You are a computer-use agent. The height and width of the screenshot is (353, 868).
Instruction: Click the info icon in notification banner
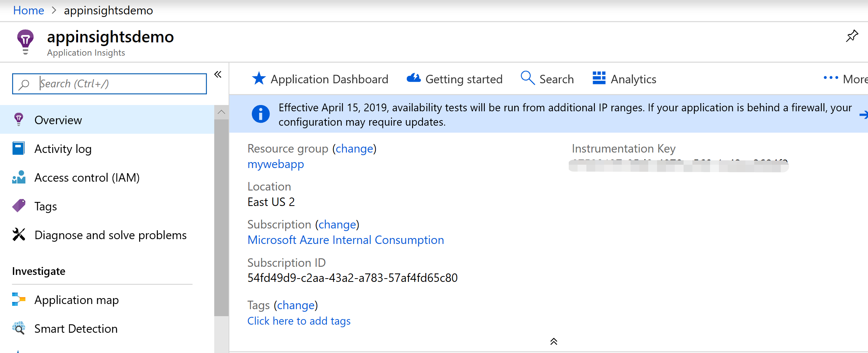[x=261, y=114]
